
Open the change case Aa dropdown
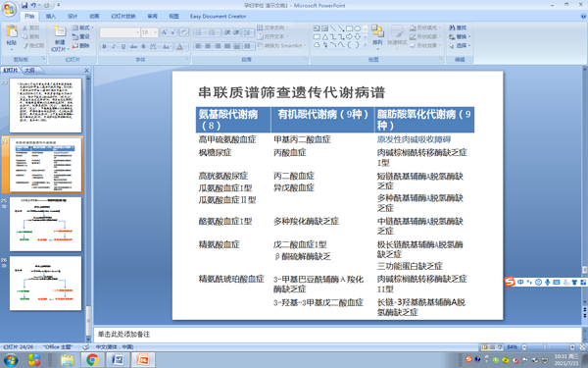[x=167, y=46]
